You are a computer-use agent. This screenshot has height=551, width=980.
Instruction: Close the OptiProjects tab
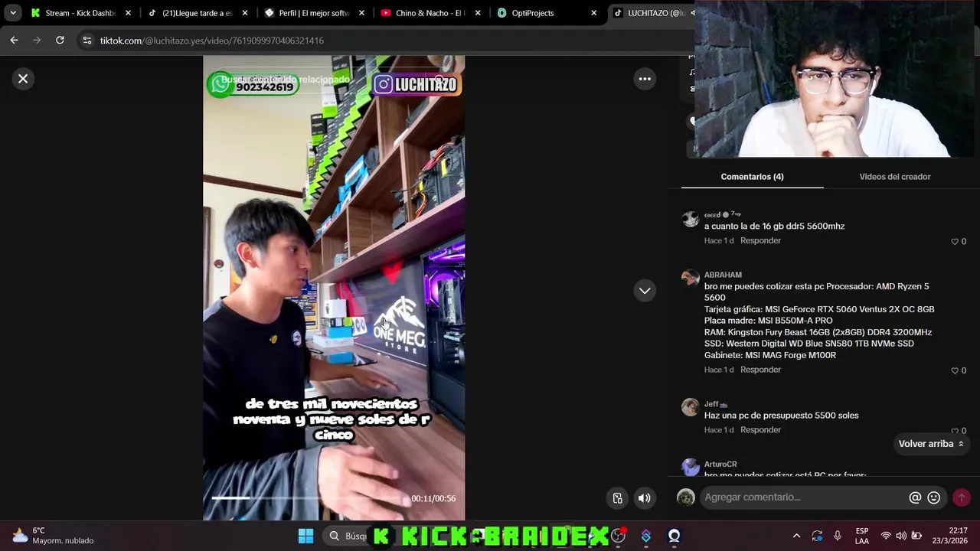point(593,13)
